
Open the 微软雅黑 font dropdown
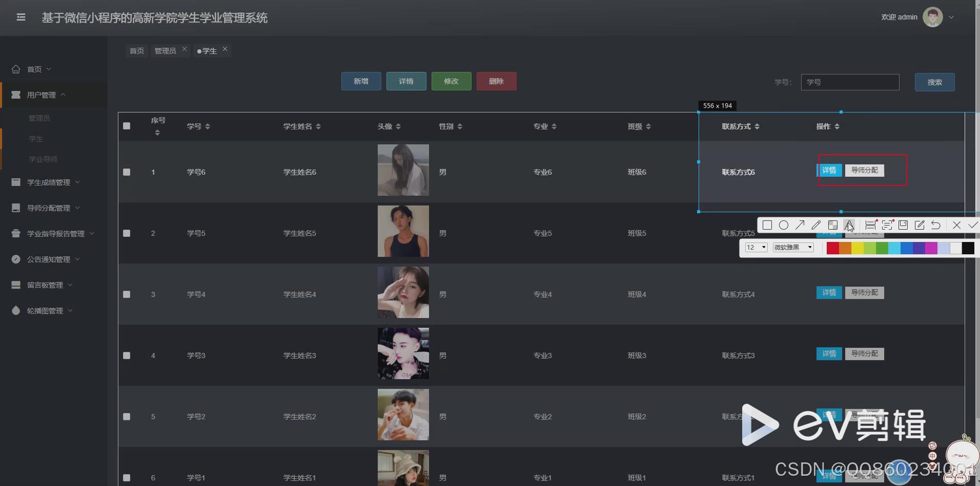click(793, 247)
